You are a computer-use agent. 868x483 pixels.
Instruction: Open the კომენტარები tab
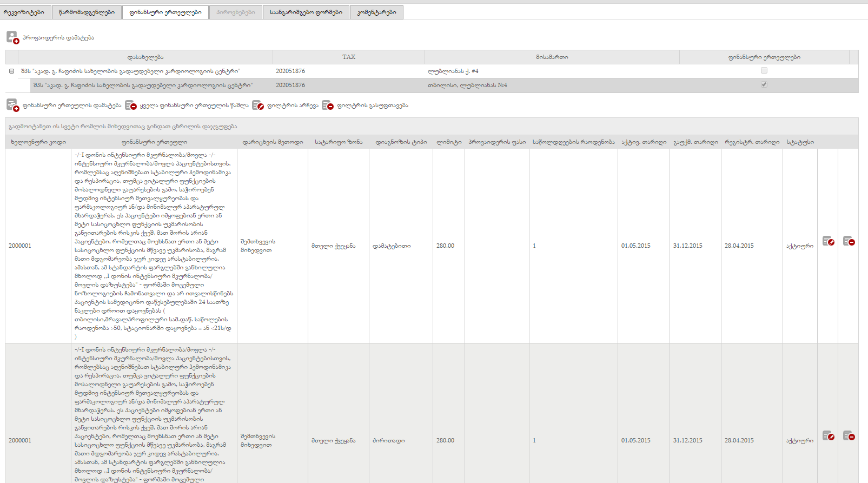[x=376, y=12]
